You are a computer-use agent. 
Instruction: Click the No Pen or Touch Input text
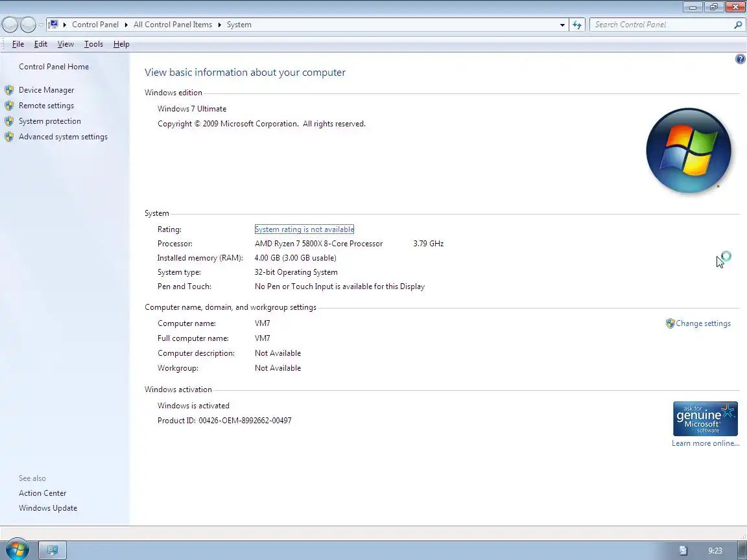click(340, 286)
